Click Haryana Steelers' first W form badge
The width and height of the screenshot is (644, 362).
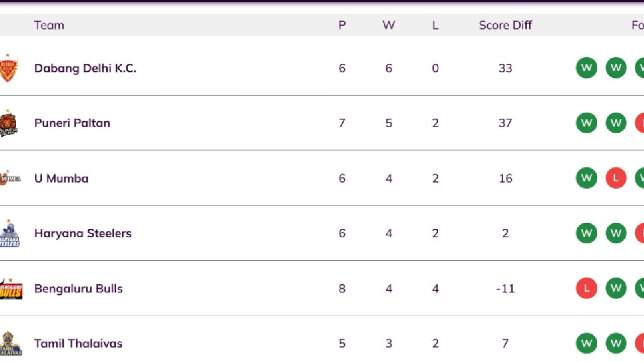click(x=586, y=233)
